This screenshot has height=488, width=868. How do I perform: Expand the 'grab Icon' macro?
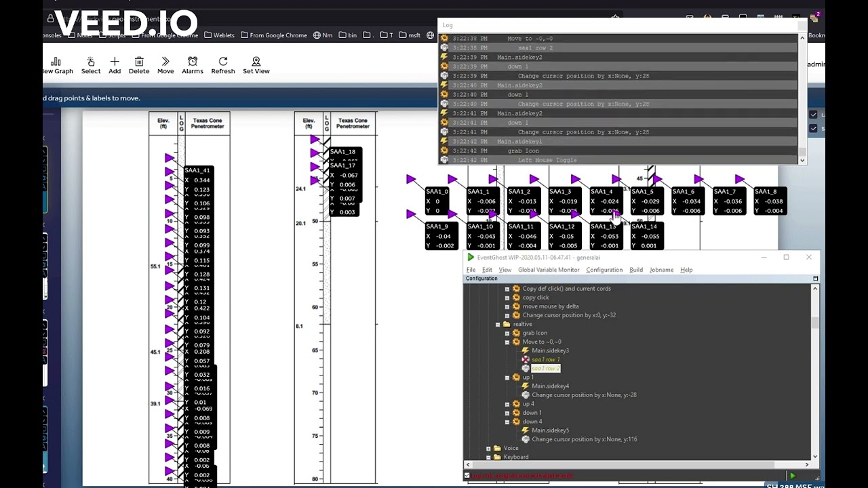[x=507, y=333]
